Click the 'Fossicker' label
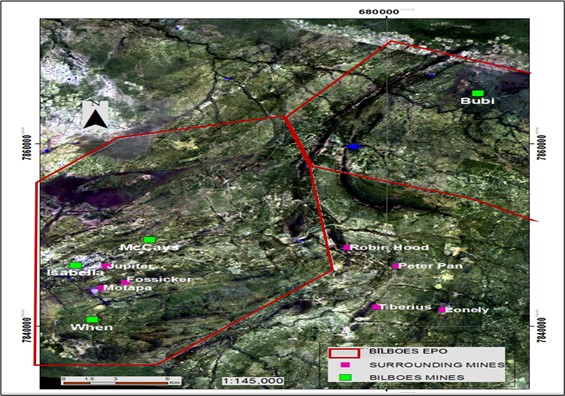The image size is (565, 396). pos(159,279)
